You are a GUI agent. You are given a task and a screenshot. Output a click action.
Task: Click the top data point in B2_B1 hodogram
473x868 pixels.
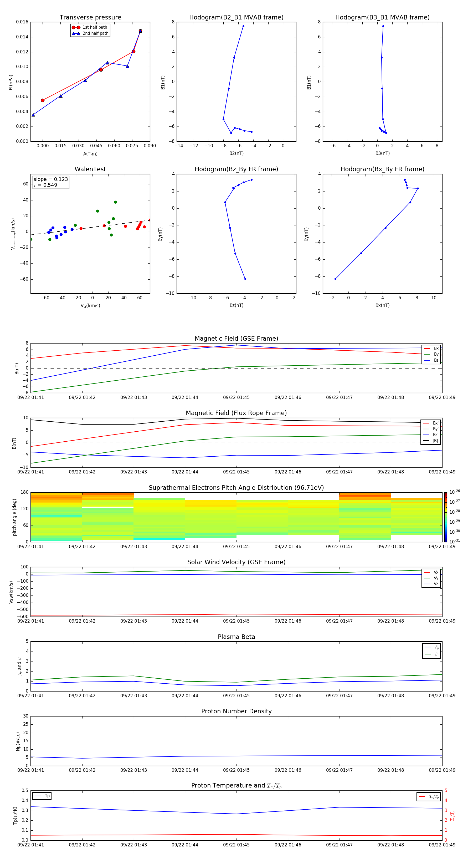243,26
